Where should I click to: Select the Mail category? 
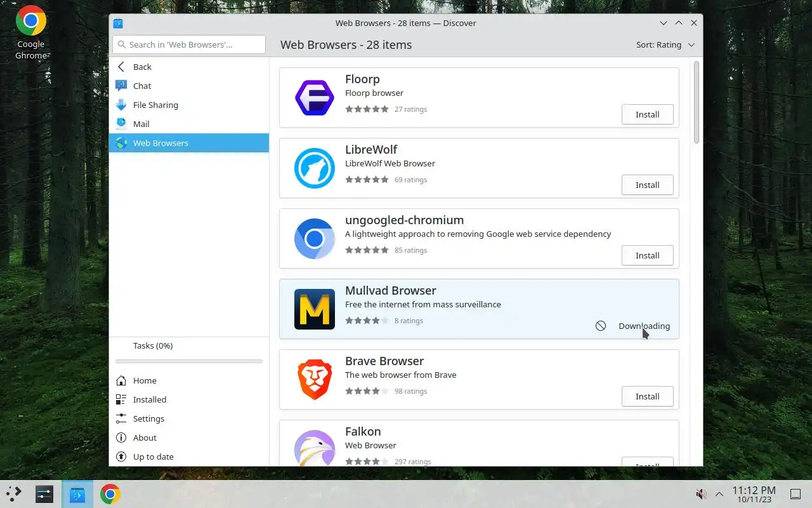189,124
